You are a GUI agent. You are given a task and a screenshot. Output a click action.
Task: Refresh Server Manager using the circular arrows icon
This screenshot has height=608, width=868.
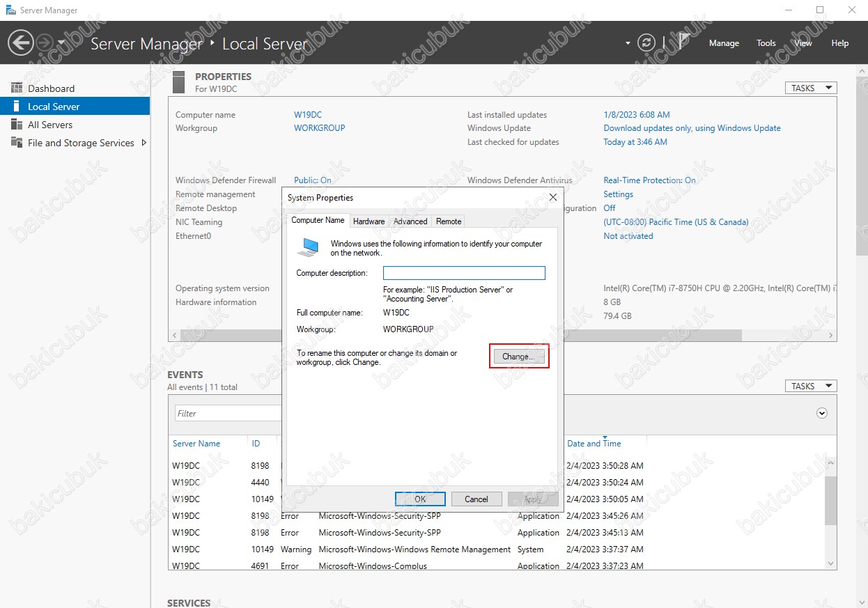pyautogui.click(x=646, y=42)
